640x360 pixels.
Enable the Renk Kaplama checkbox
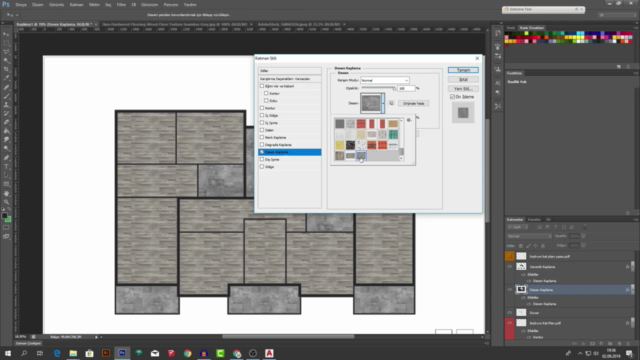pyautogui.click(x=262, y=138)
